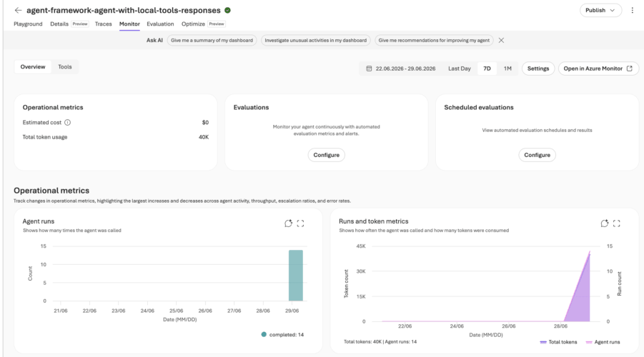Select the Overview sub-tab
The image size is (644, 357).
coord(33,67)
